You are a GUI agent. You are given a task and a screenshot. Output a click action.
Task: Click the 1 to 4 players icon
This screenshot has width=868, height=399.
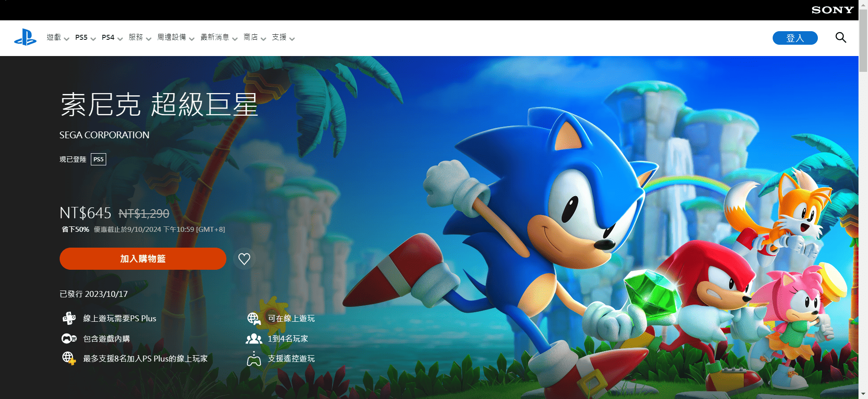(x=254, y=338)
